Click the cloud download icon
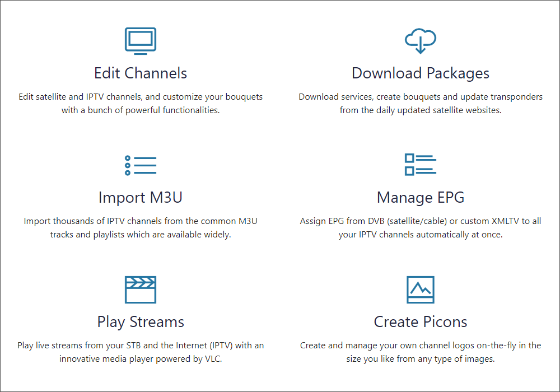560x392 pixels. click(x=421, y=41)
